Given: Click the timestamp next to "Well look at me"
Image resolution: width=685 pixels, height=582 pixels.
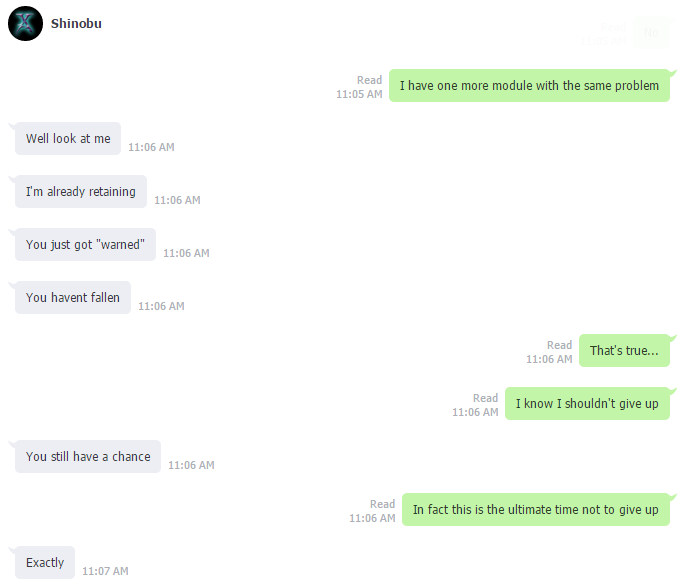Looking at the screenshot, I should click(x=151, y=147).
